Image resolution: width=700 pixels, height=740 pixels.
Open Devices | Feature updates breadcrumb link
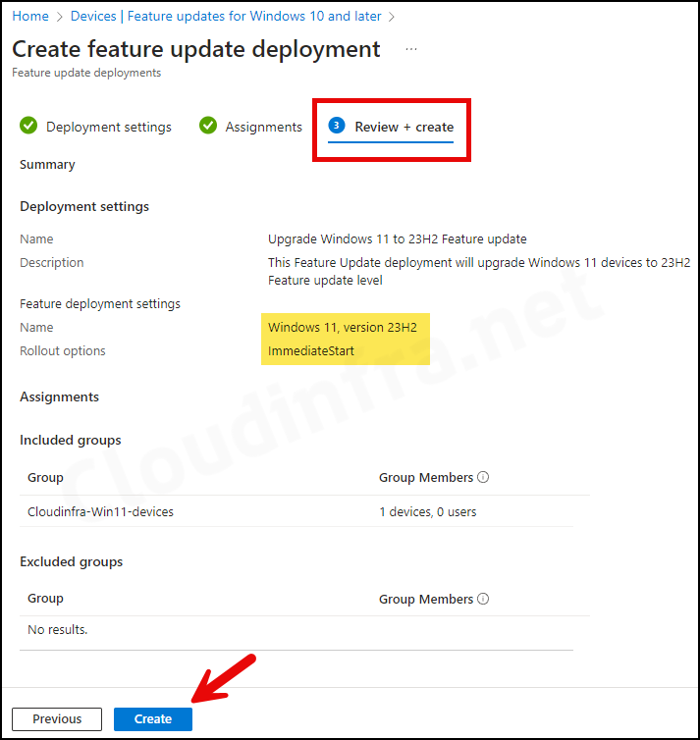(x=226, y=16)
